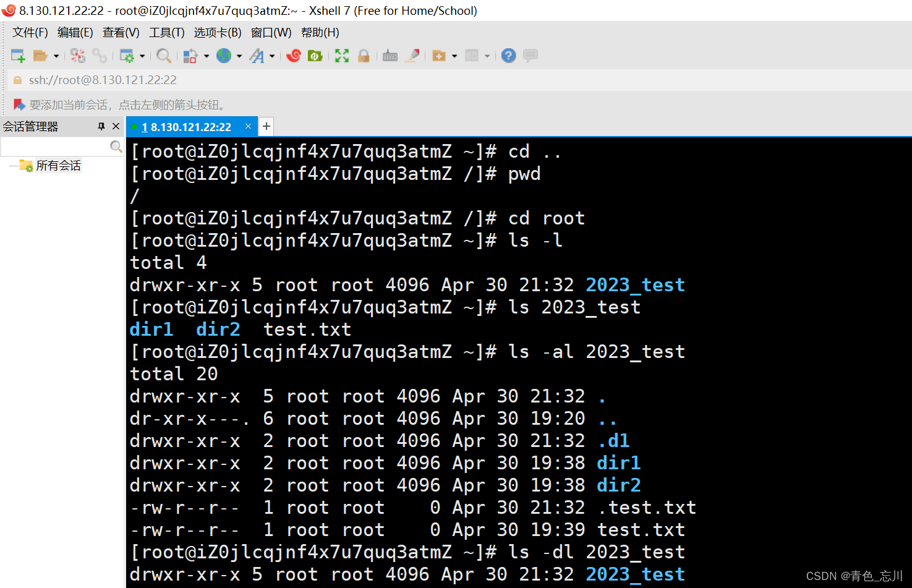Pin the 会话管理器 panel
The image size is (912, 588).
(101, 126)
